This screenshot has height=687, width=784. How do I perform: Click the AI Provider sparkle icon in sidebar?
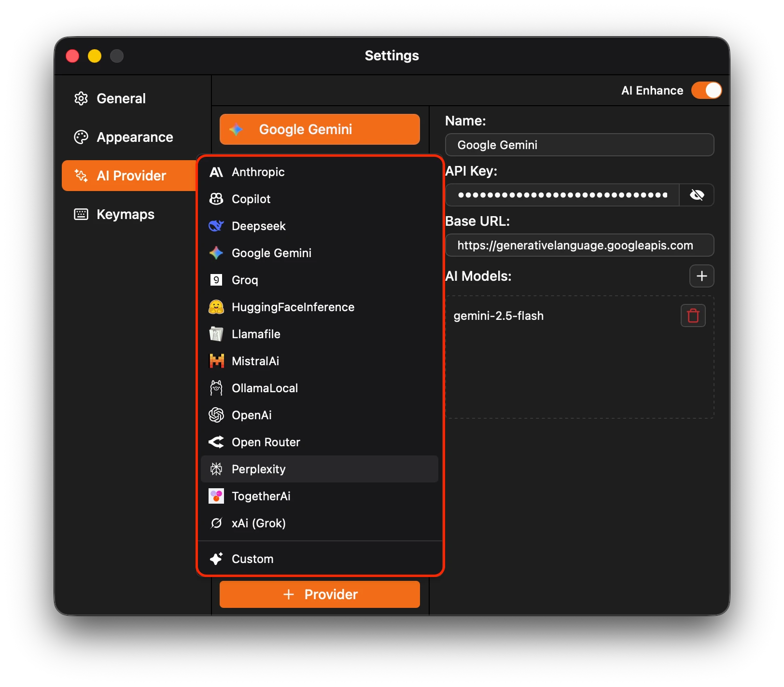pyautogui.click(x=81, y=176)
